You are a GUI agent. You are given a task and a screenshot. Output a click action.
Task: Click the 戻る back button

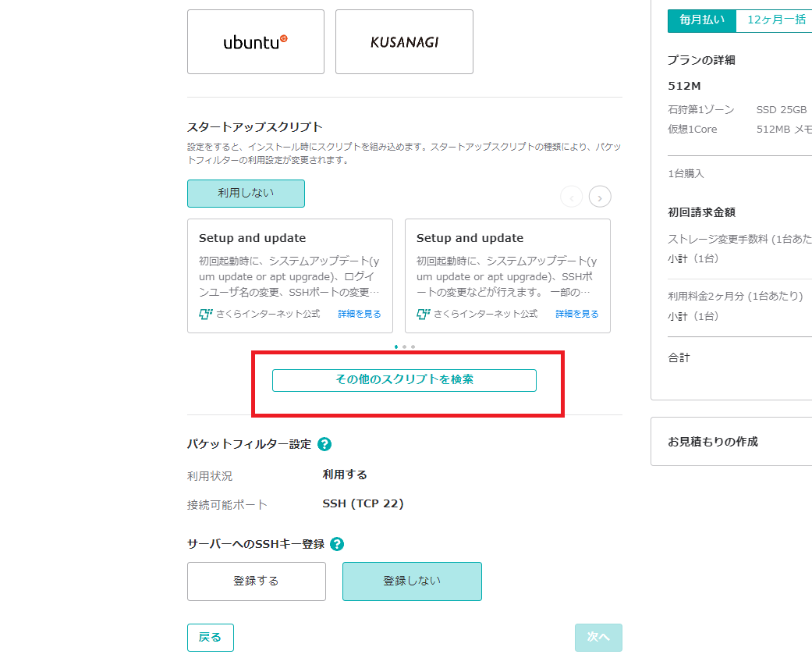pos(210,638)
